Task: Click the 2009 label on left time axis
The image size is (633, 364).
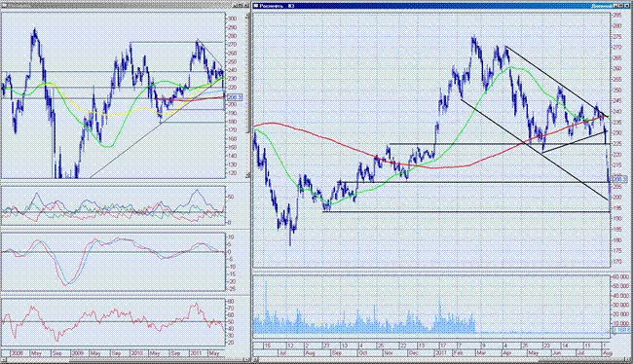Action: coord(77,353)
